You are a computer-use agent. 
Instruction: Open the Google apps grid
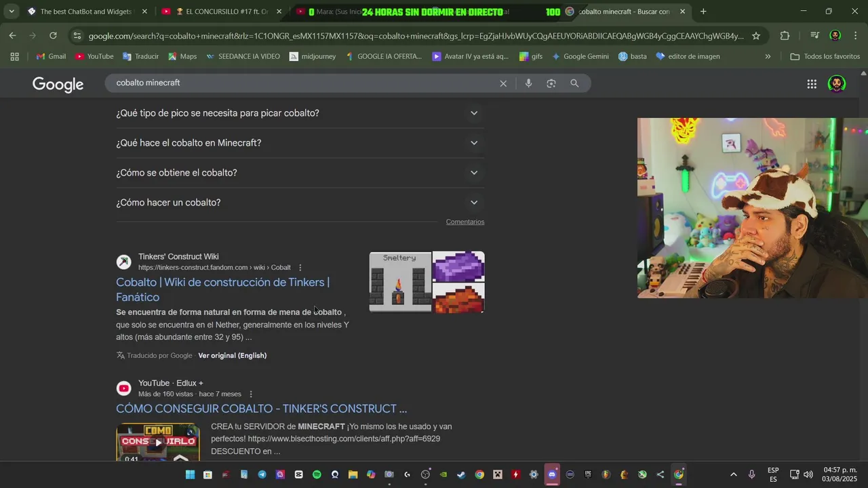[812, 84]
